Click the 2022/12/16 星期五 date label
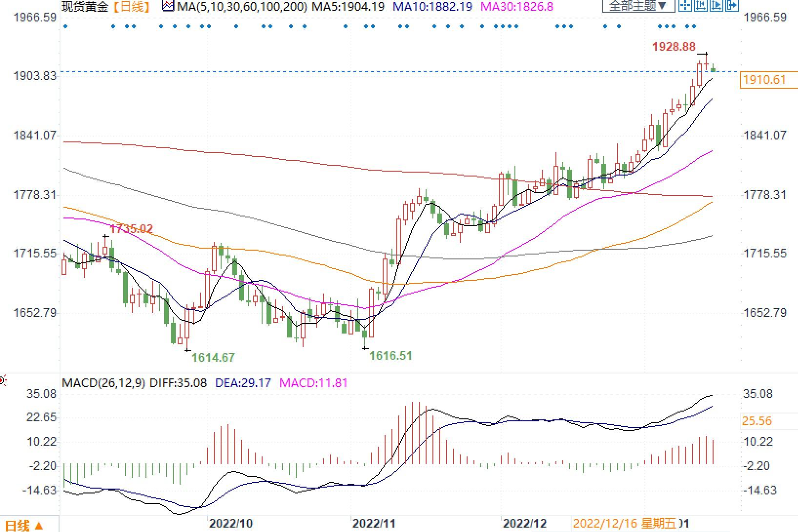This screenshot has height=532, width=798. 624,524
